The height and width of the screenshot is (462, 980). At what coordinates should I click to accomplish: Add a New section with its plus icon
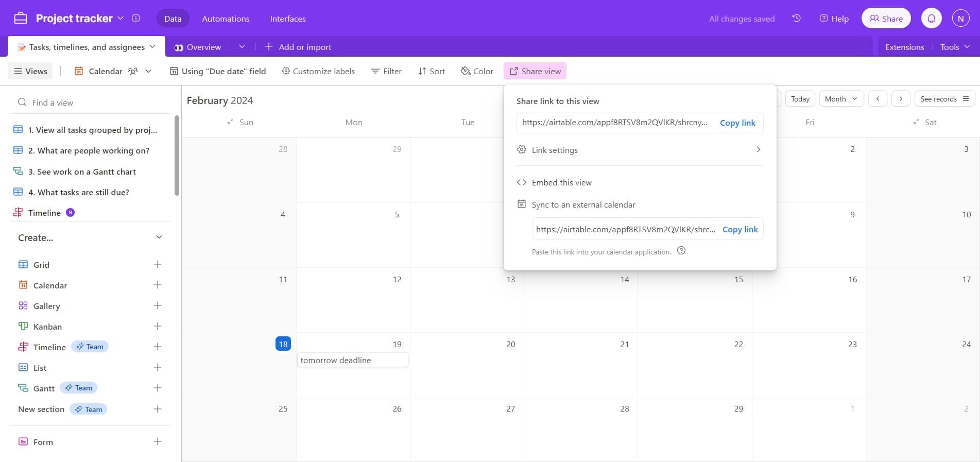158,409
